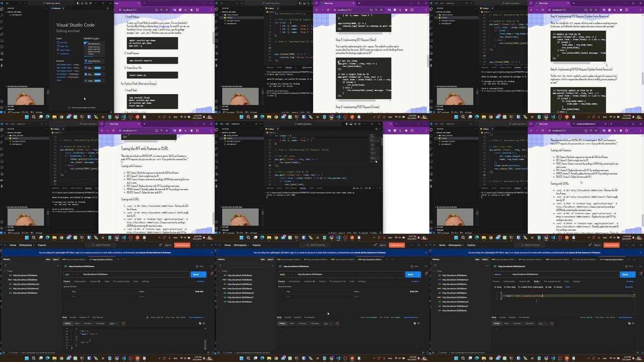Open JSON body-type dropdown beside the binary option

[x=569, y=287]
